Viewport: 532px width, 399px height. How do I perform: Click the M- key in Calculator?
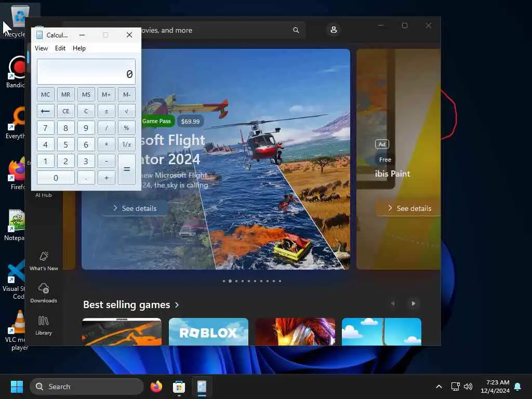pos(127,95)
